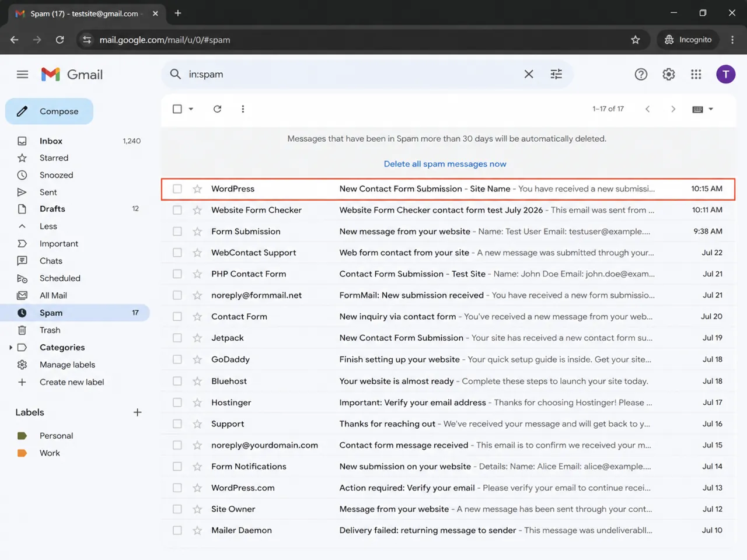
Task: Select the Form Submission email checkbox
Action: [177, 232]
